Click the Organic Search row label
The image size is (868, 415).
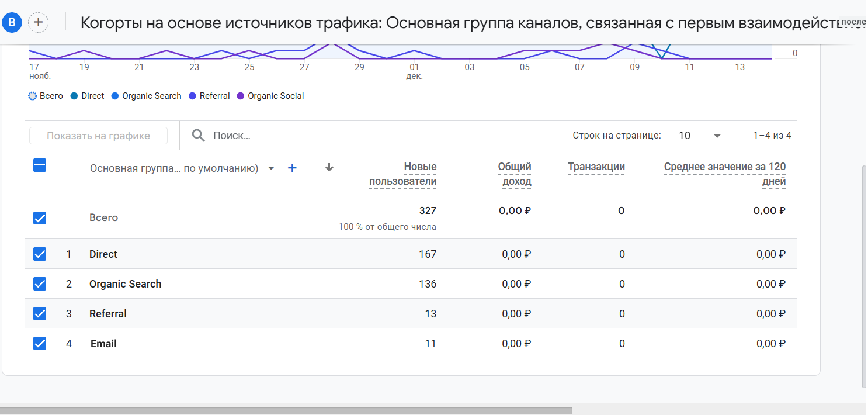(x=125, y=284)
